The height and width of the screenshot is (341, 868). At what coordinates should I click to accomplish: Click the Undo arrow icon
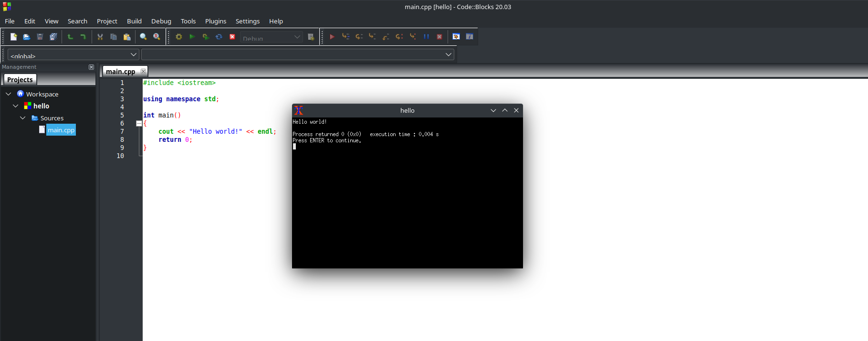70,37
